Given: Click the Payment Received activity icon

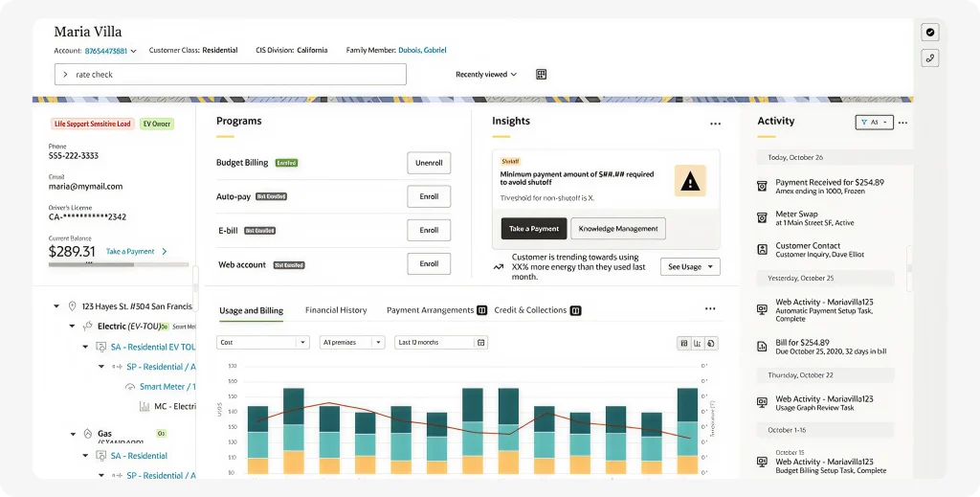Looking at the screenshot, I should tap(762, 186).
